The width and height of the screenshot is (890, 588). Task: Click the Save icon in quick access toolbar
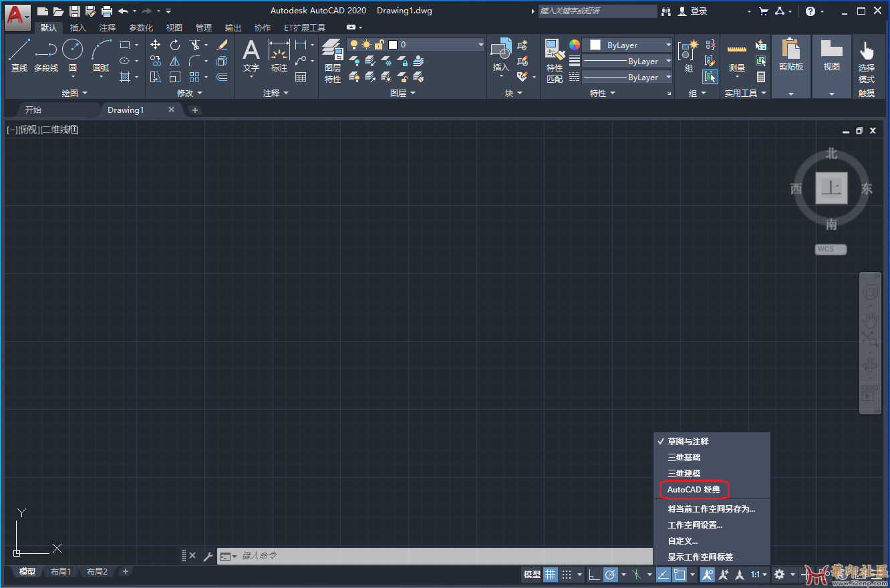[x=75, y=11]
